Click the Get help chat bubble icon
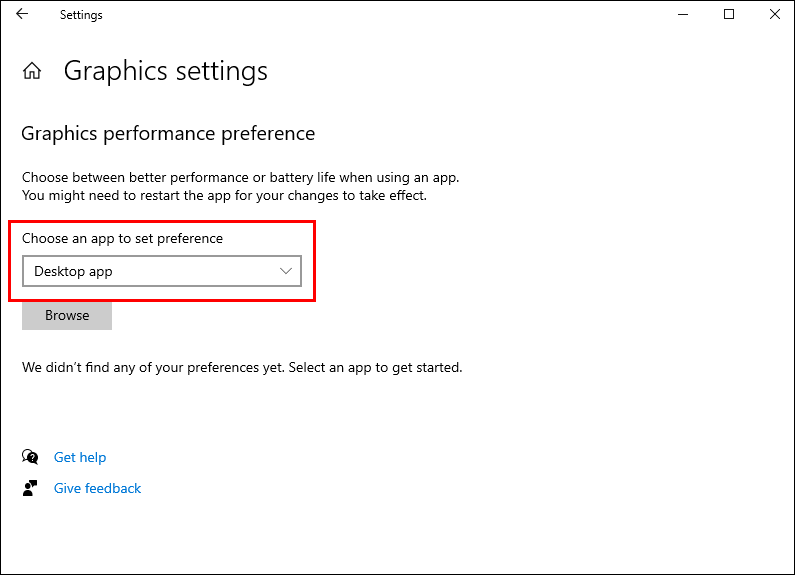Screen dimensions: 795x575 [x=30, y=457]
